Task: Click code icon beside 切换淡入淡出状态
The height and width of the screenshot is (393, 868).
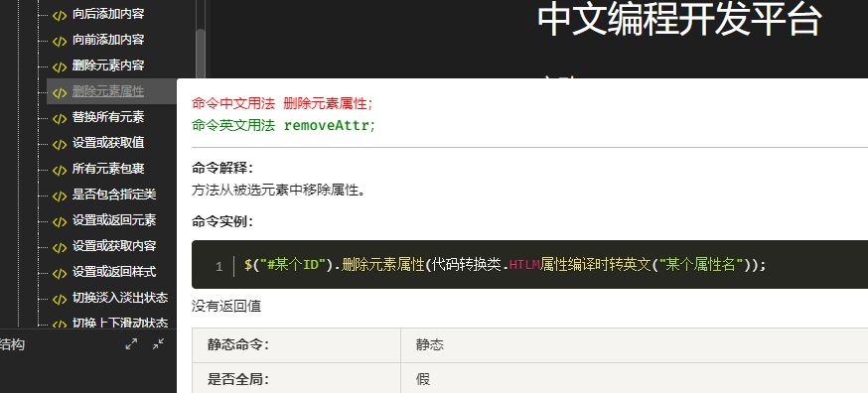Action: click(60, 299)
